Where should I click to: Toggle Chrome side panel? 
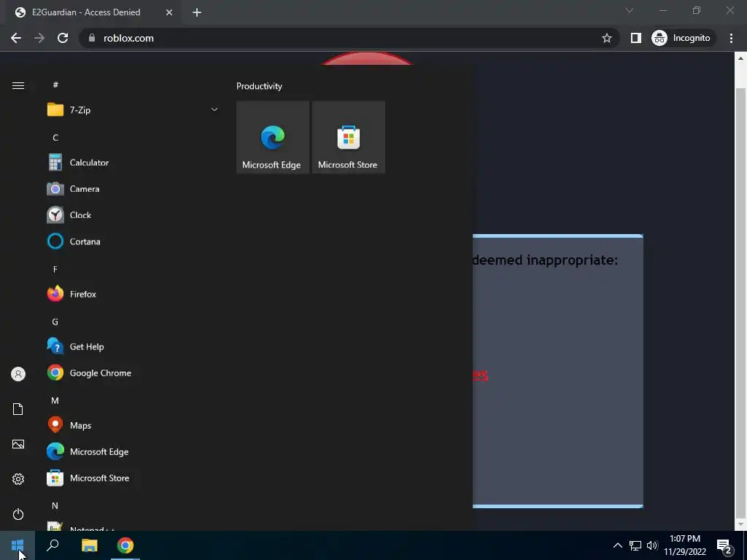coord(636,38)
